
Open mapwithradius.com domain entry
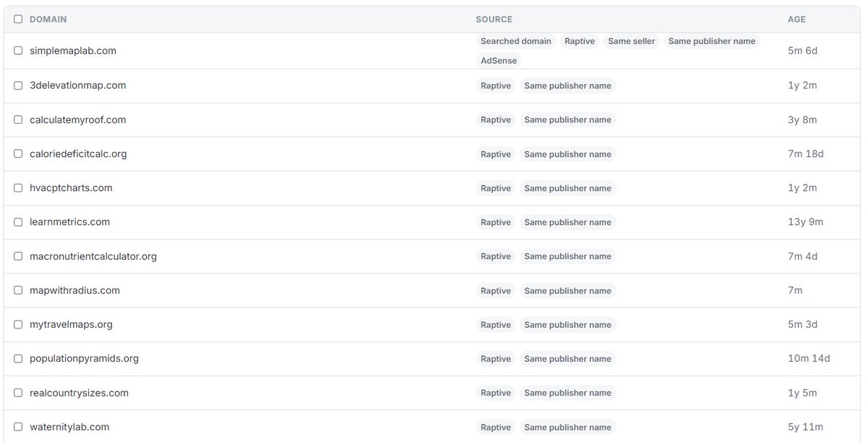coord(75,290)
